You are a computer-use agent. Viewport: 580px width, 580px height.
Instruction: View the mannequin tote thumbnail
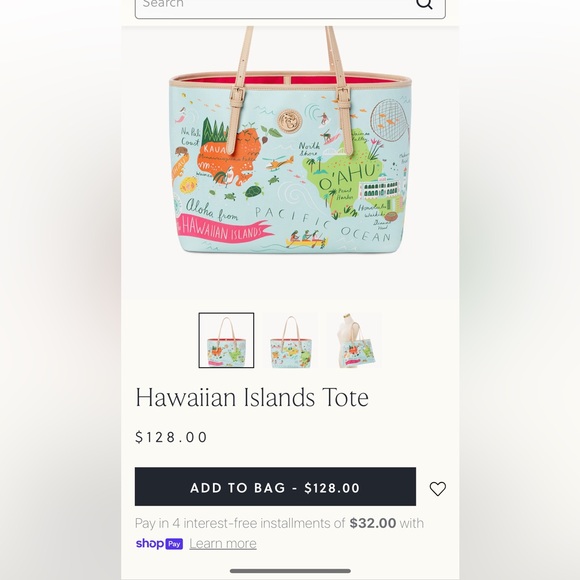[354, 340]
